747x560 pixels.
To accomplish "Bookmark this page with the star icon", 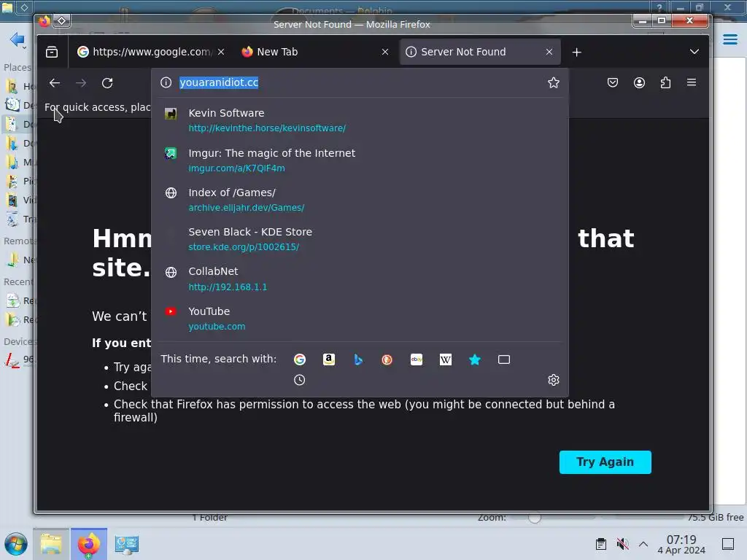I will [553, 82].
